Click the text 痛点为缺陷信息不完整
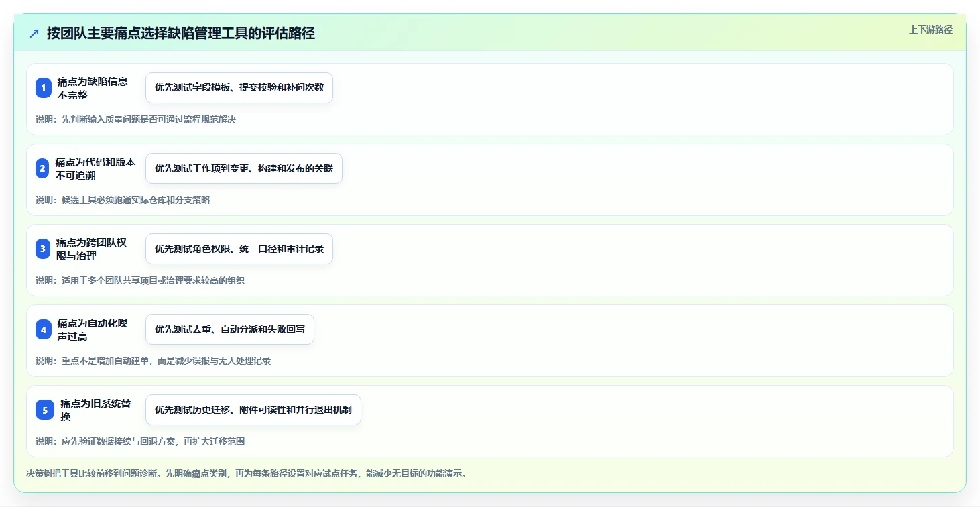This screenshot has width=980, height=507. click(93, 88)
